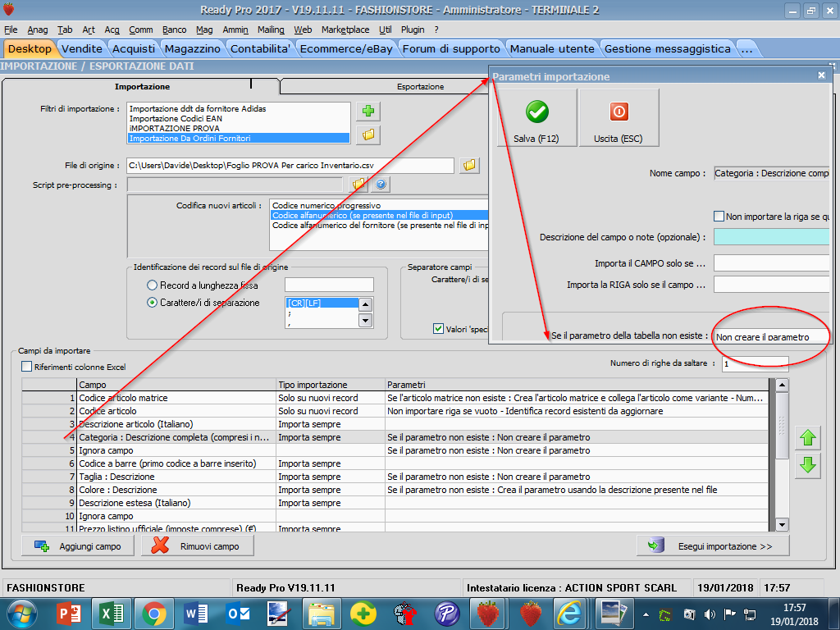Click Numero di righe da saltare field
This screenshot has height=630, width=840.
click(756, 363)
